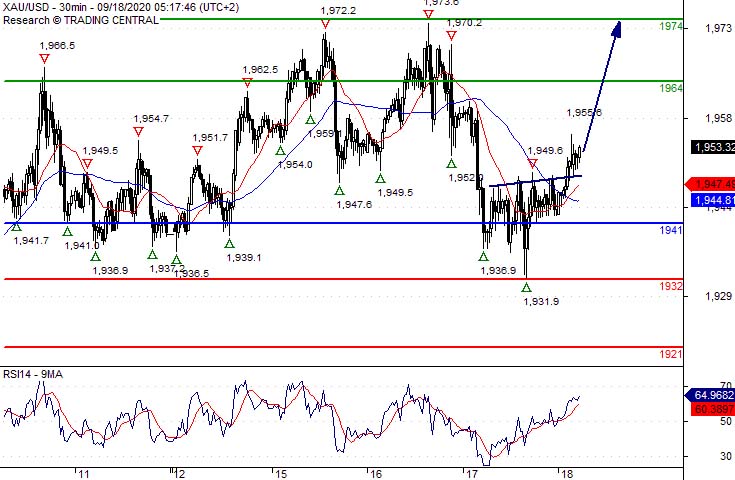Select date 12 on the time axis
The width and height of the screenshot is (735, 480).
tap(179, 474)
